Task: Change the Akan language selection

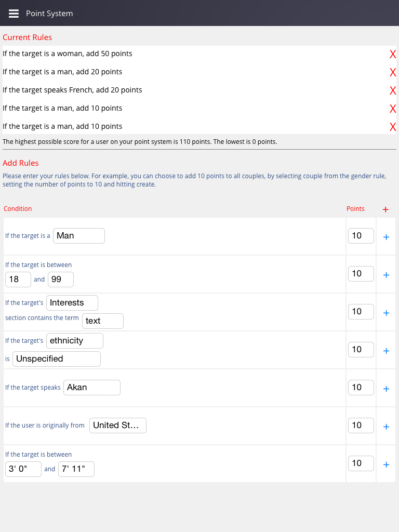Action: click(92, 388)
